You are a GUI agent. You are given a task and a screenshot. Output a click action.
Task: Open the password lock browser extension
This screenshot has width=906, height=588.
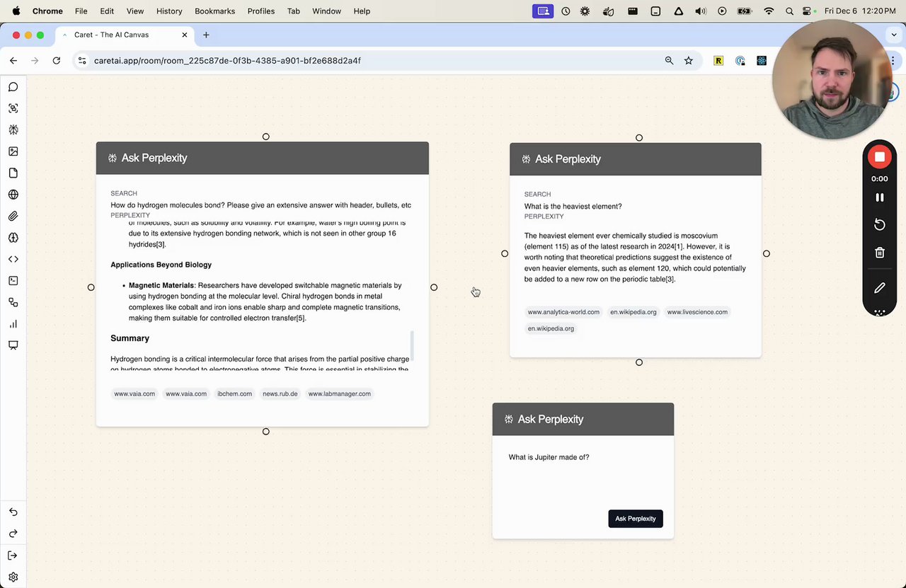[x=740, y=61]
